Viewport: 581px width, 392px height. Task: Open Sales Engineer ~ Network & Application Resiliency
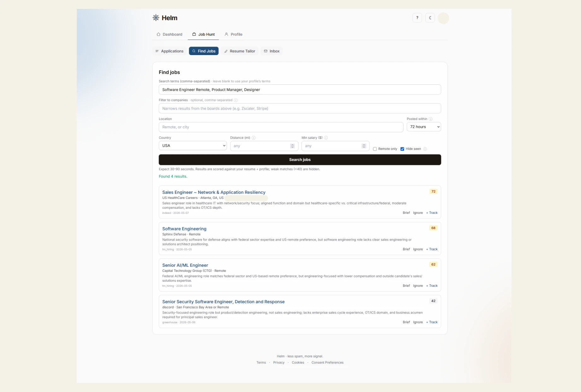point(214,192)
